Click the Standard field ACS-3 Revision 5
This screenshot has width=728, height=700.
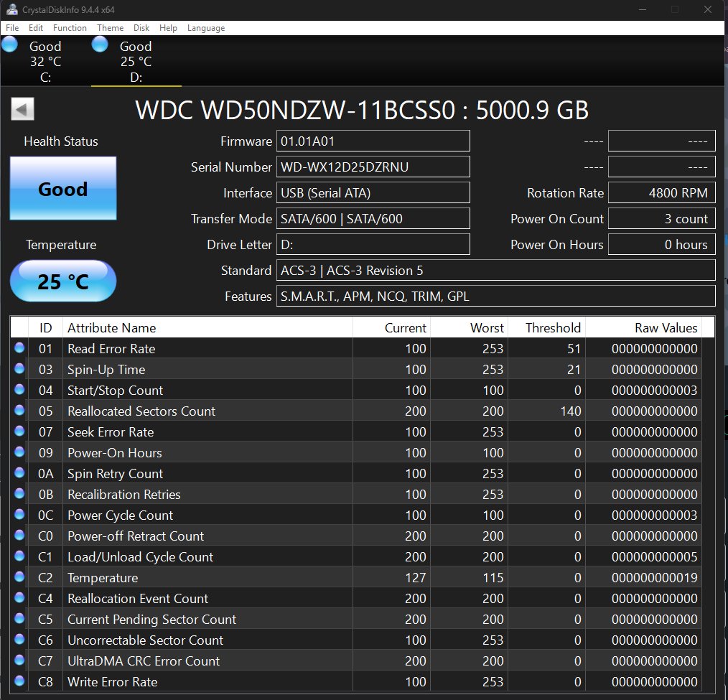click(x=496, y=270)
